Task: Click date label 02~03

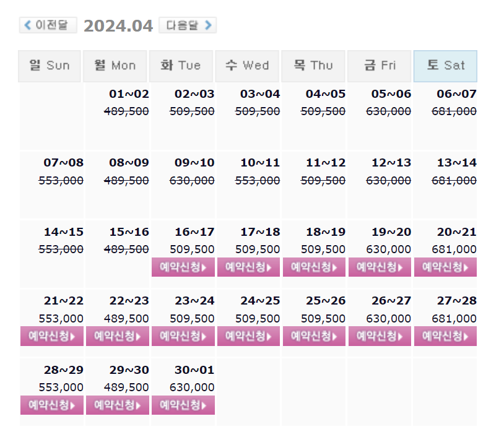Action: click(194, 94)
